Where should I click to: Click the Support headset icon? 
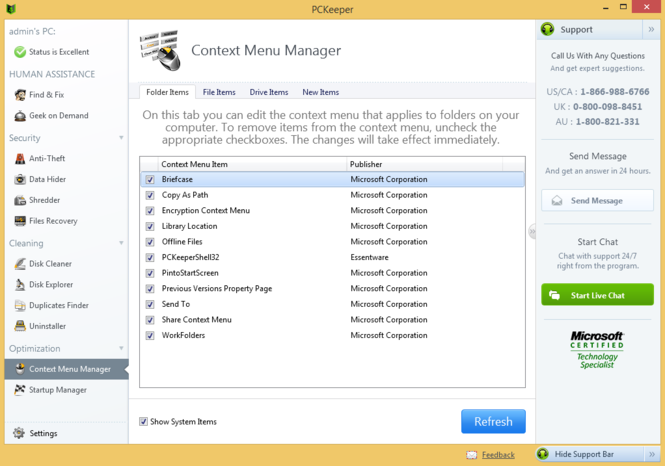(548, 29)
